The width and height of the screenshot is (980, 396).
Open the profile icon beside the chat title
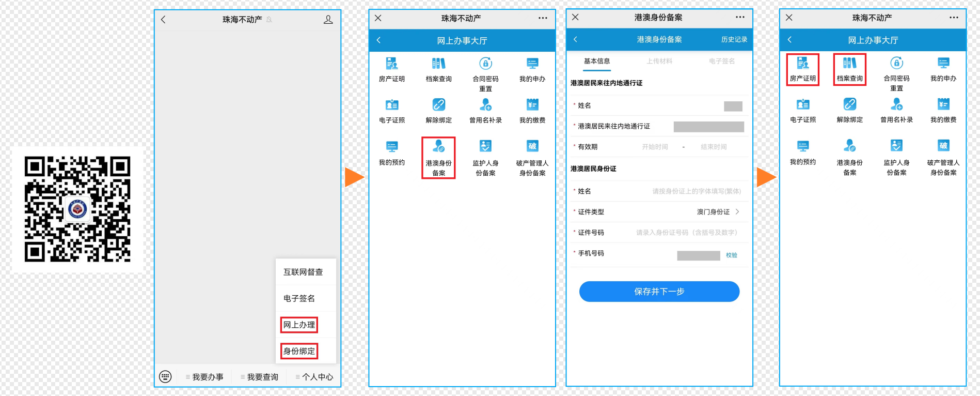click(328, 20)
